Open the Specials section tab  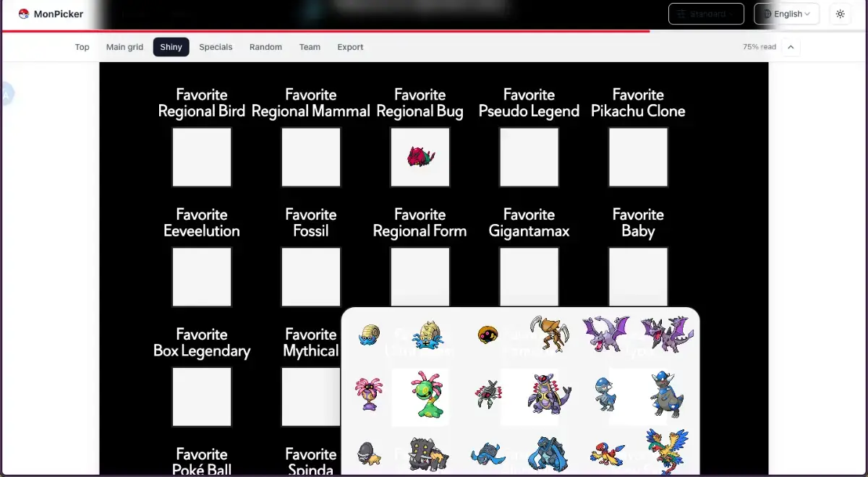(x=216, y=47)
